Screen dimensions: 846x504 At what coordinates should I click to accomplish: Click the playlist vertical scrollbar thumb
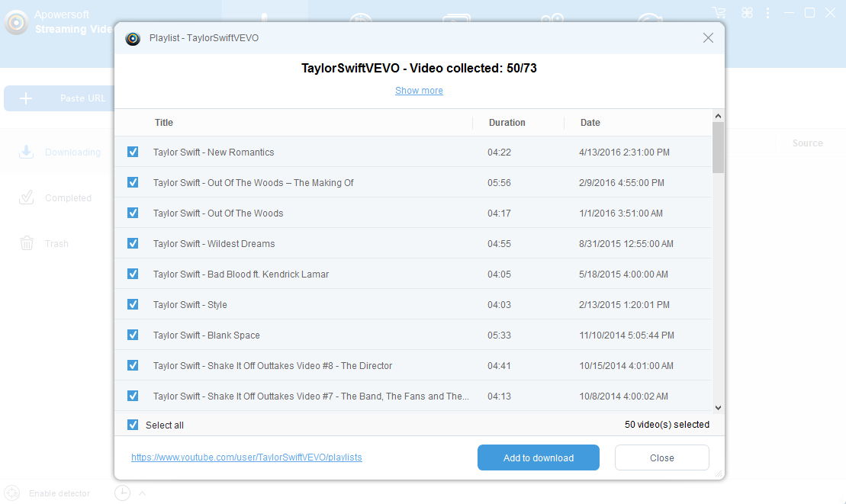click(x=718, y=148)
